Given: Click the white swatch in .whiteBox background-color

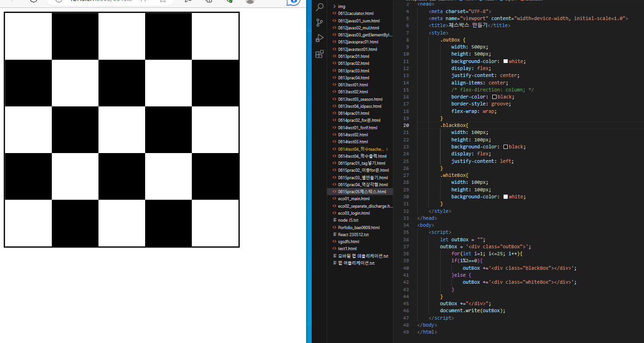Looking at the screenshot, I should (505, 196).
